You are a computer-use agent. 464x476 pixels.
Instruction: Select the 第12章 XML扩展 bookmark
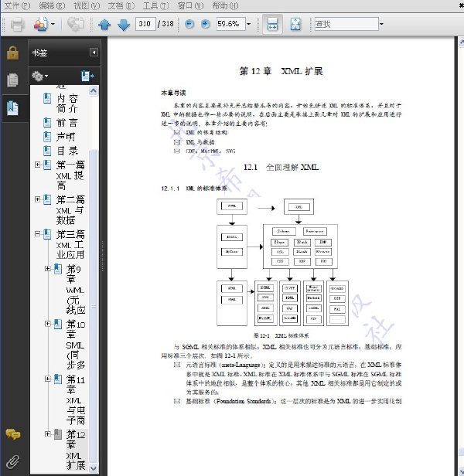(x=76, y=450)
